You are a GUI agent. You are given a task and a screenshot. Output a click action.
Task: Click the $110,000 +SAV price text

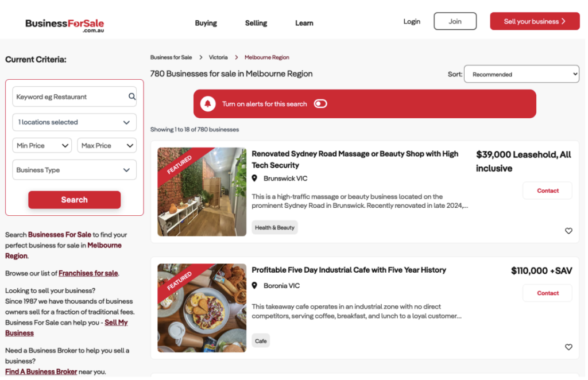[541, 270]
